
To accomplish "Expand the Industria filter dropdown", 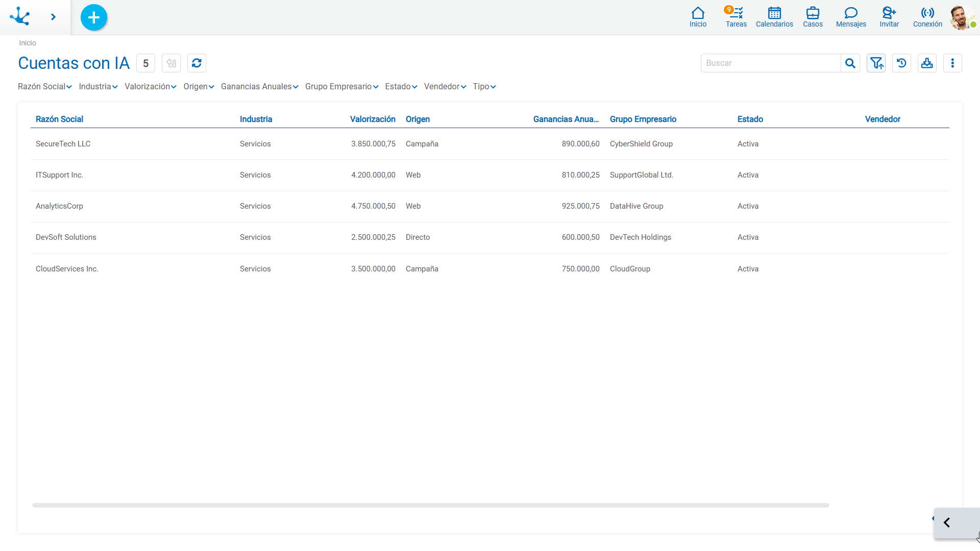I will click(98, 87).
